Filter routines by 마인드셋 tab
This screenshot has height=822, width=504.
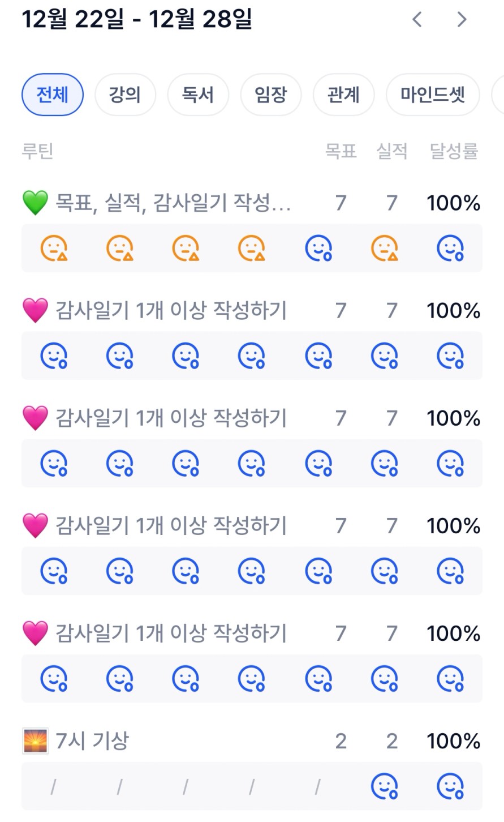(x=433, y=95)
